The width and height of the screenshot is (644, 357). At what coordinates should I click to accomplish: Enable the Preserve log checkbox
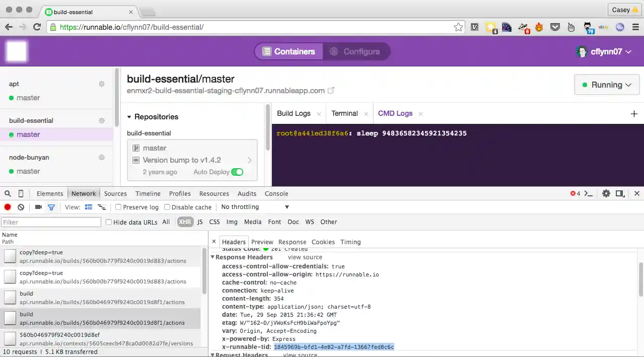tap(118, 207)
